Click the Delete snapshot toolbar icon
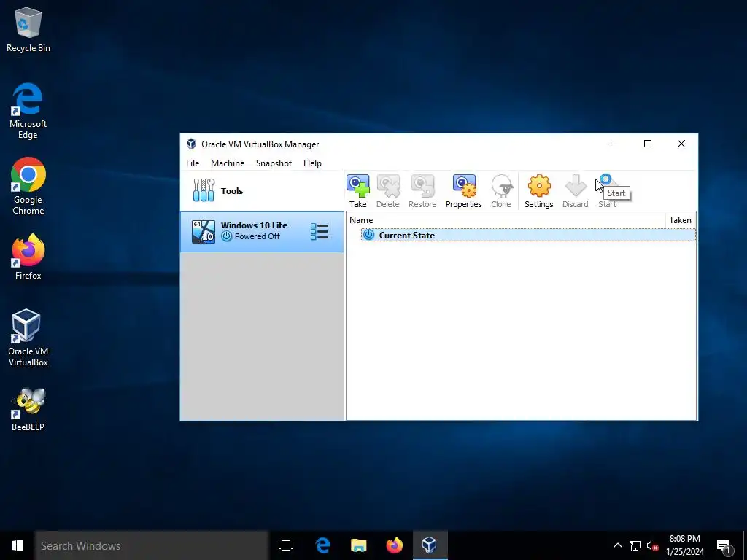The height and width of the screenshot is (560, 747). click(x=388, y=191)
